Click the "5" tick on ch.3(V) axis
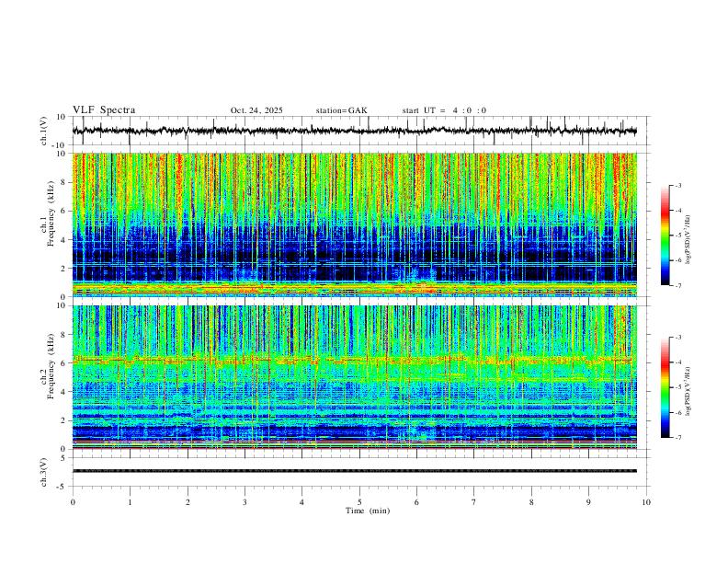728x563 pixels. point(63,458)
